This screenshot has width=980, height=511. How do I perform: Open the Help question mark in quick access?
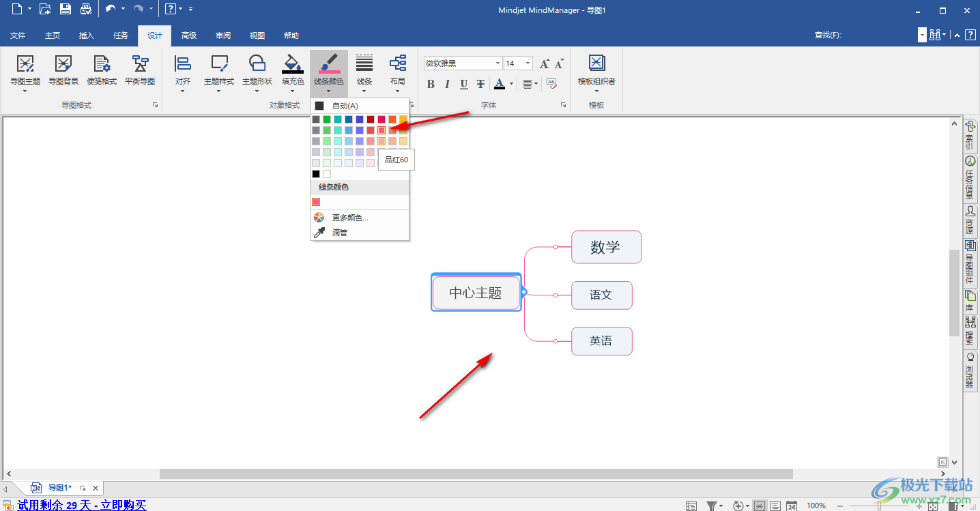click(171, 9)
